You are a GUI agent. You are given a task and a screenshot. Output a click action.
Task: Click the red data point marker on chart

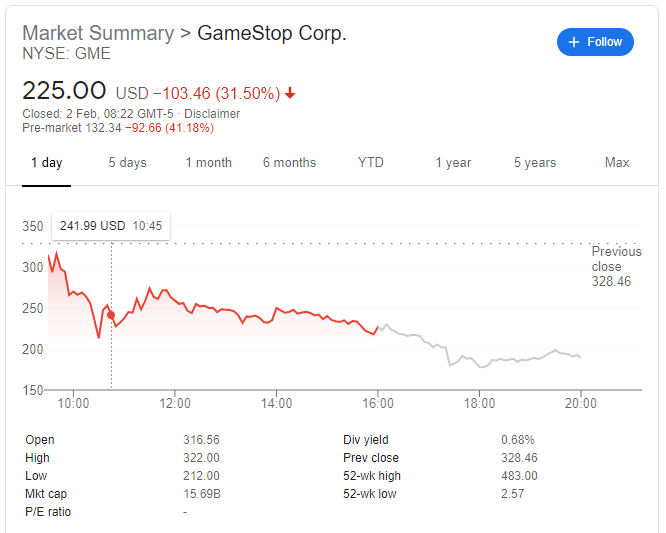[x=111, y=315]
